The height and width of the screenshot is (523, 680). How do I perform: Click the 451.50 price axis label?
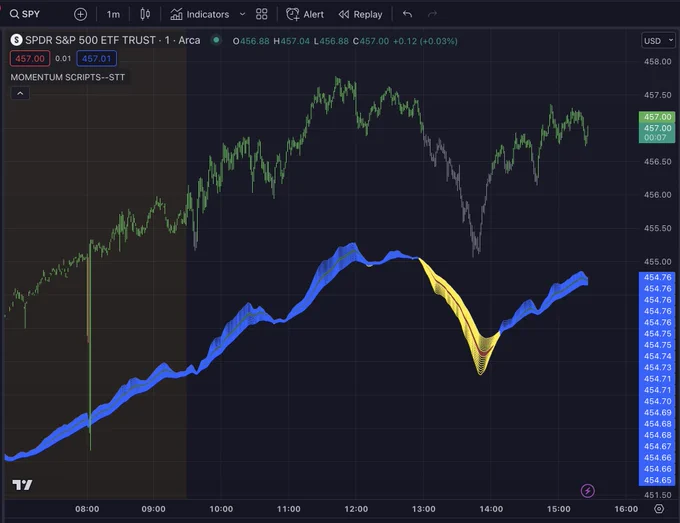[x=657, y=495]
